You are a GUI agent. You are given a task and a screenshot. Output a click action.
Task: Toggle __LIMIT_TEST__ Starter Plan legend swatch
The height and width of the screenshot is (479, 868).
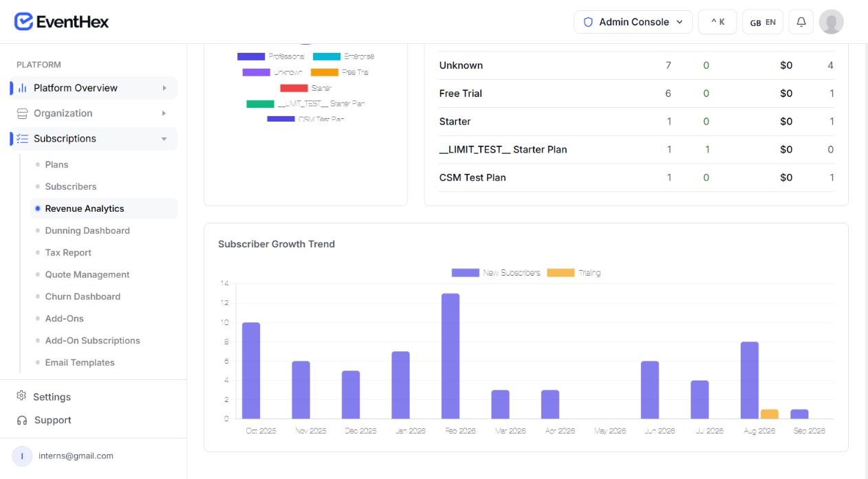(x=260, y=104)
